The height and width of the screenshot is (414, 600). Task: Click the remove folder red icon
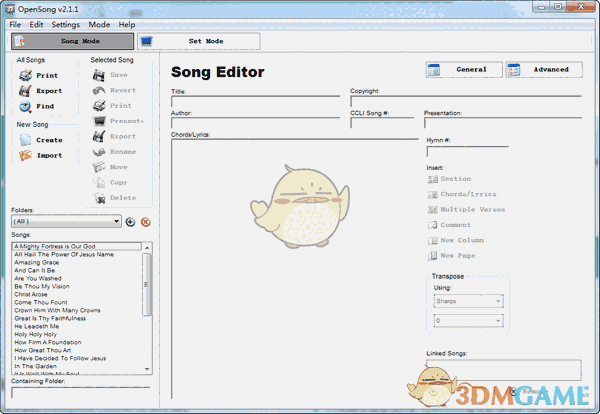145,222
